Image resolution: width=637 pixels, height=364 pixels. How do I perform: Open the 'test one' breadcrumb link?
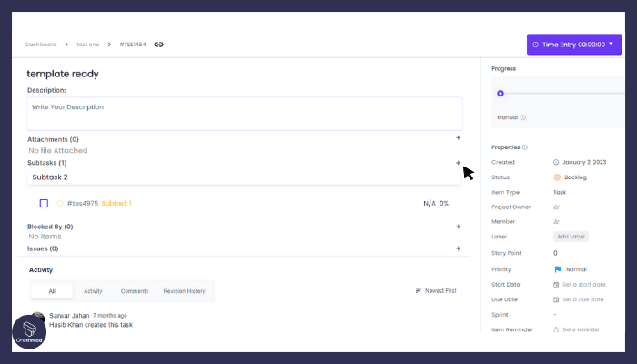point(88,45)
